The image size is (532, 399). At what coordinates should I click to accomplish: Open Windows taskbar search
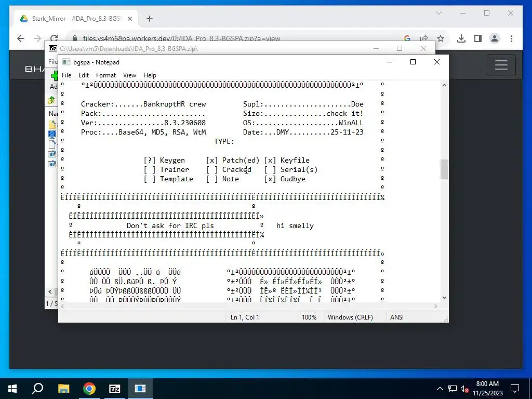(x=37, y=389)
